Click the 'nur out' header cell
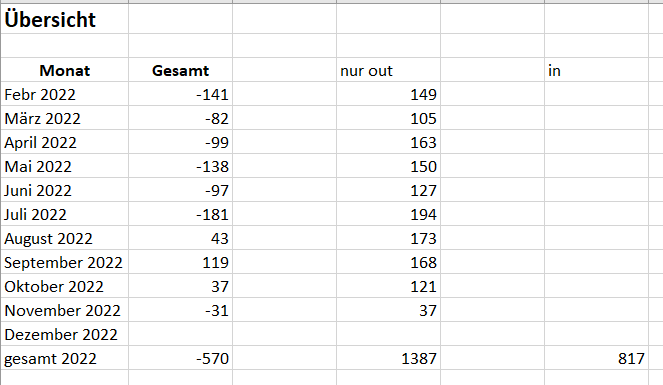 point(388,70)
